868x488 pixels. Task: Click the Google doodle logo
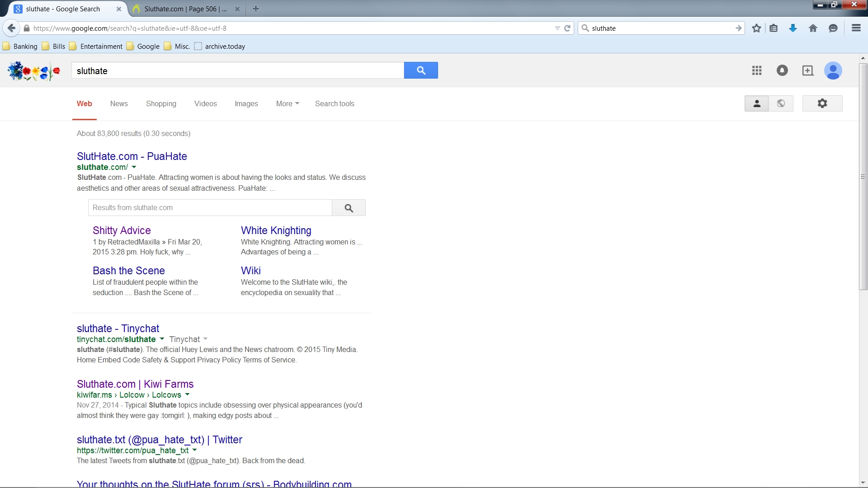click(34, 71)
